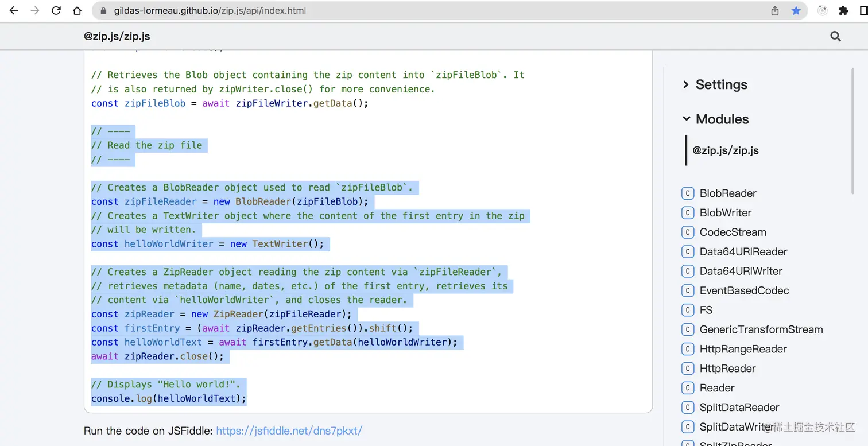Image resolution: width=868 pixels, height=446 pixels.
Task: Click the @zip.js/zip.js page header title
Action: 117,36
